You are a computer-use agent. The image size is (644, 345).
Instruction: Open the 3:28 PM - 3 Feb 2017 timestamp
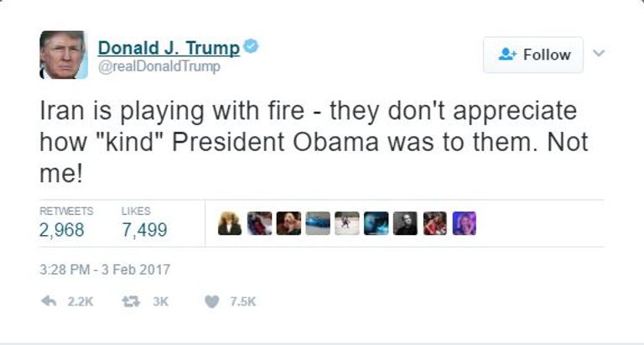tap(105, 269)
